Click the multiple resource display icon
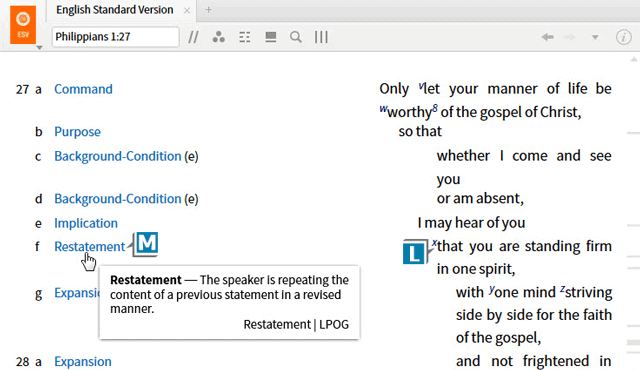Image resolution: width=640 pixels, height=370 pixels. tap(271, 37)
